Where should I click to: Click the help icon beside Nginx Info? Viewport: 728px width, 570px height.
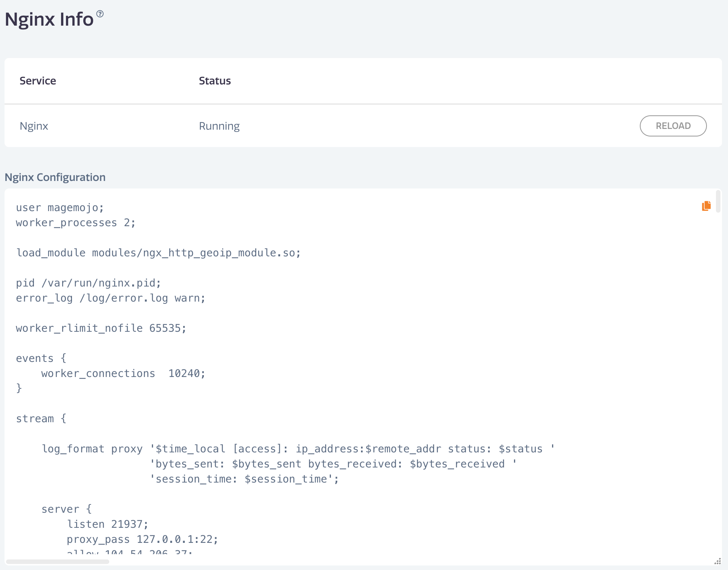point(100,14)
